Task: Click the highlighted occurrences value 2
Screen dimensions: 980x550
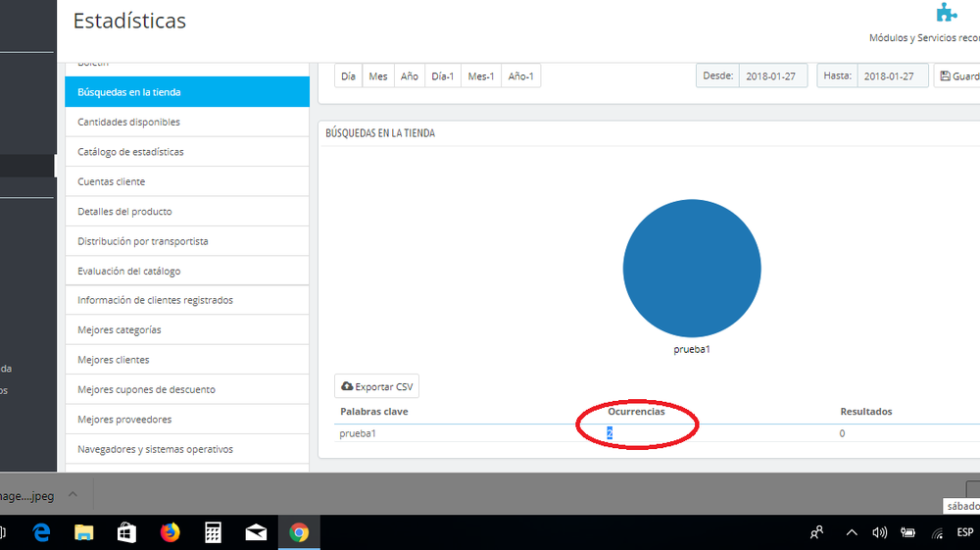Action: pos(610,433)
